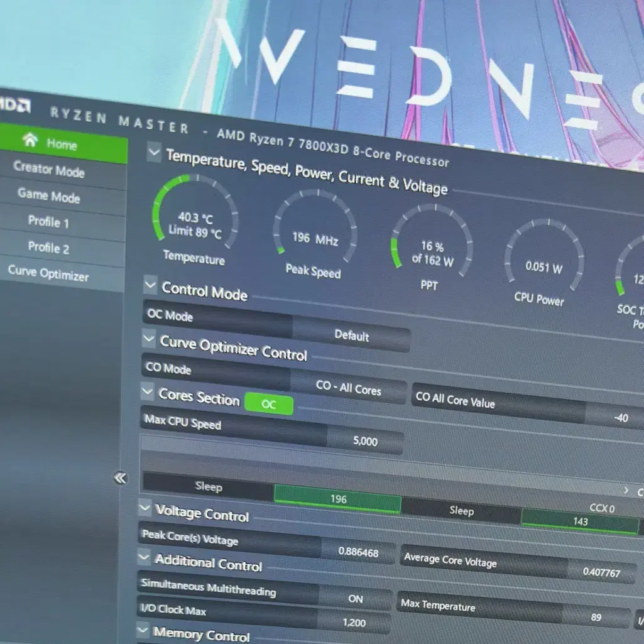The height and width of the screenshot is (644, 644).
Task: Click the core bar showing 143
Action: [580, 521]
